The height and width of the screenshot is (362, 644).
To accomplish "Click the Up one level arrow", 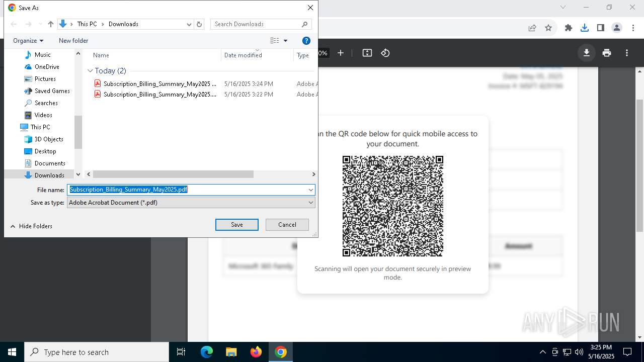I will pos(51,24).
